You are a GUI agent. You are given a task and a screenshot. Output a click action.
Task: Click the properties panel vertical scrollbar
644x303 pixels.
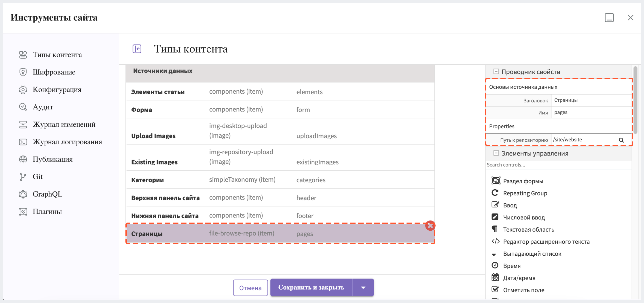[x=636, y=100]
